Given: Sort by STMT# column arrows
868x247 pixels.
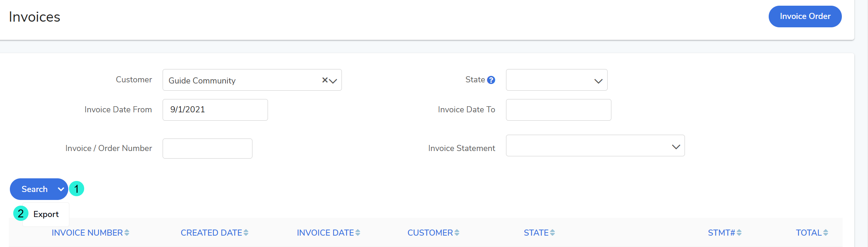Looking at the screenshot, I should [x=739, y=233].
